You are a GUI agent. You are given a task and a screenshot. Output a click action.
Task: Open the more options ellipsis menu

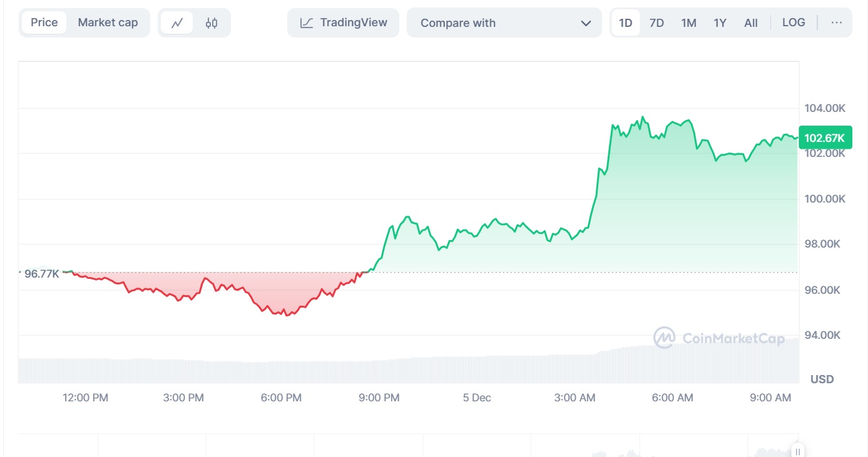pos(837,23)
